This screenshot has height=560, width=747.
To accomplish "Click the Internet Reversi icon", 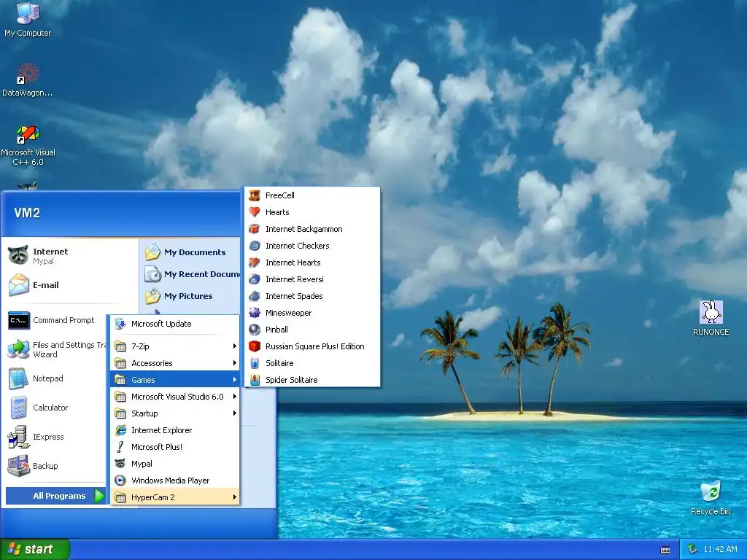I will tap(255, 279).
